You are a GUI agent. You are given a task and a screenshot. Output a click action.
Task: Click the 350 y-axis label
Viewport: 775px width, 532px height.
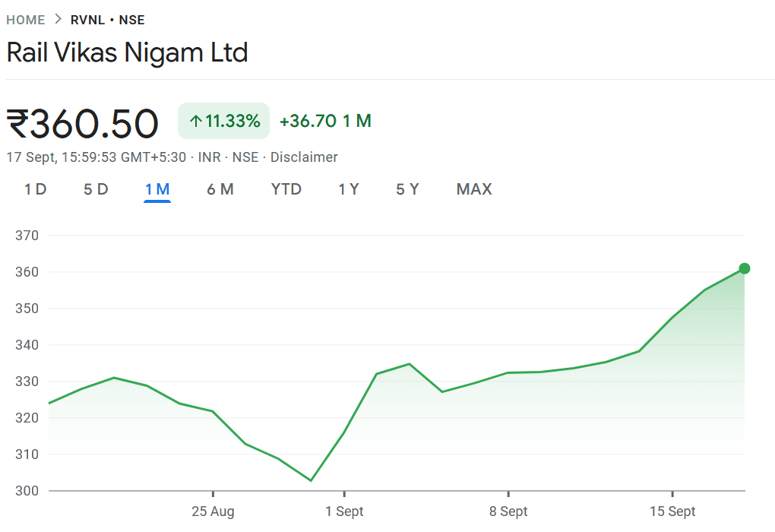coord(27,309)
